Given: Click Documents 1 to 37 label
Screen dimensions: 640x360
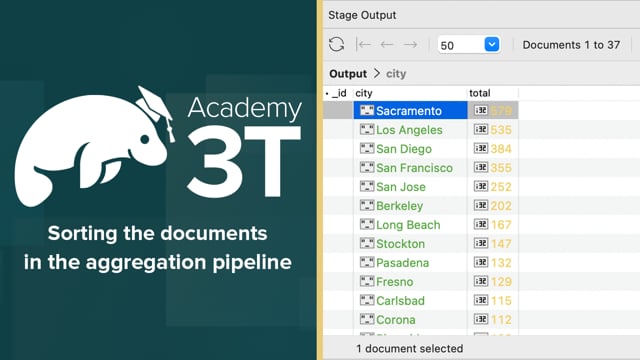Looking at the screenshot, I should [x=571, y=45].
